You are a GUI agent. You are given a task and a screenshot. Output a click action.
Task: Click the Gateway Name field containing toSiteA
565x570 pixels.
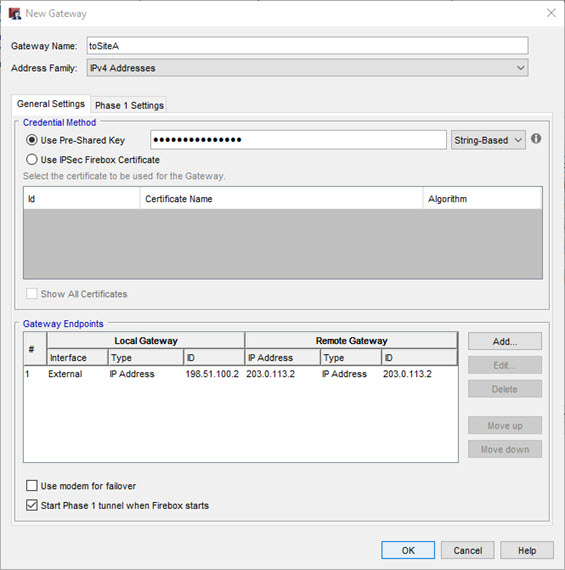(x=307, y=46)
